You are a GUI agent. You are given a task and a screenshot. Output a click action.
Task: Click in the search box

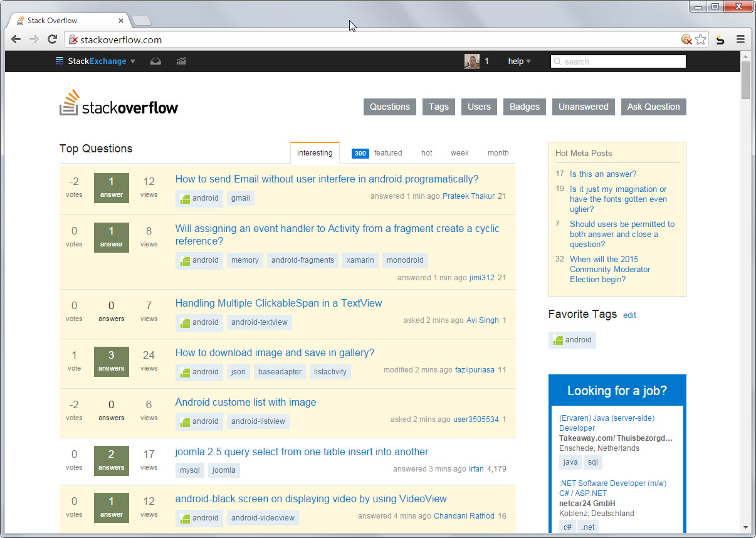(618, 61)
